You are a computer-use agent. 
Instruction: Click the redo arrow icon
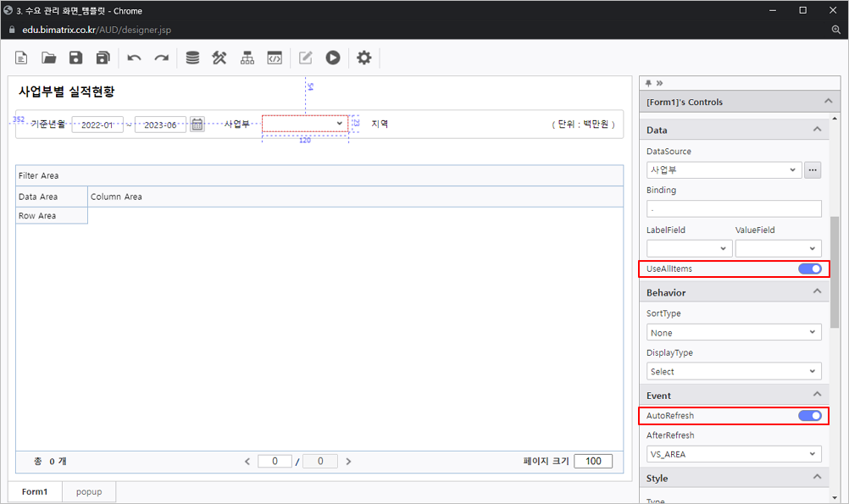coord(161,58)
